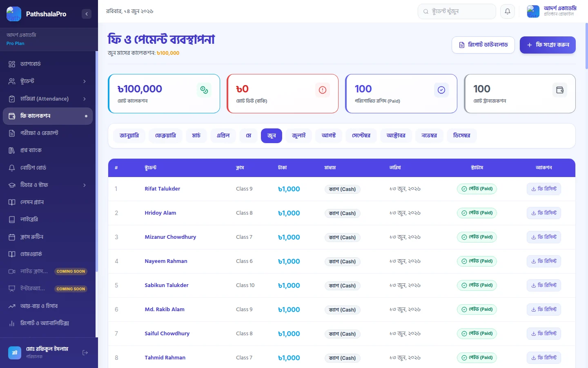Image resolution: width=588 pixels, height=368 pixels.
Task: Download ফি রিসিপ্ট for Nayeem Rahman
Action: 544,261
